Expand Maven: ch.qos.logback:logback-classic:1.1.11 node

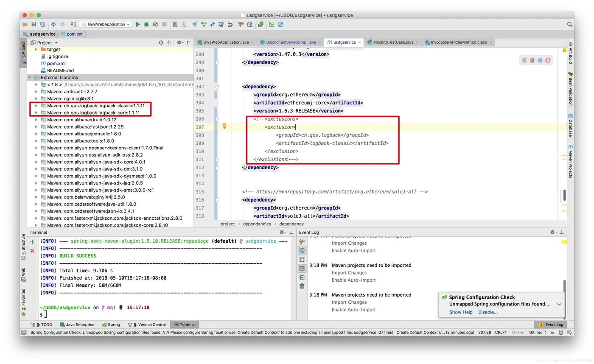[36, 106]
